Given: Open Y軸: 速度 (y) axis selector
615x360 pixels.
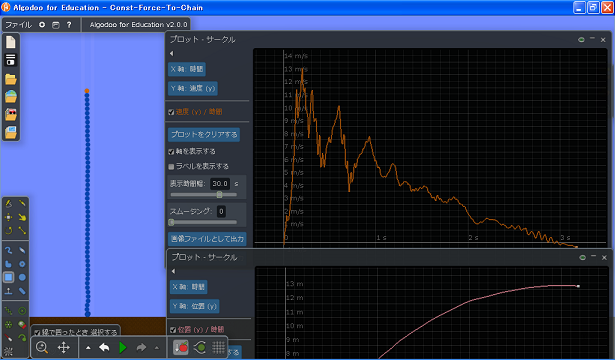Looking at the screenshot, I should coord(193,88).
